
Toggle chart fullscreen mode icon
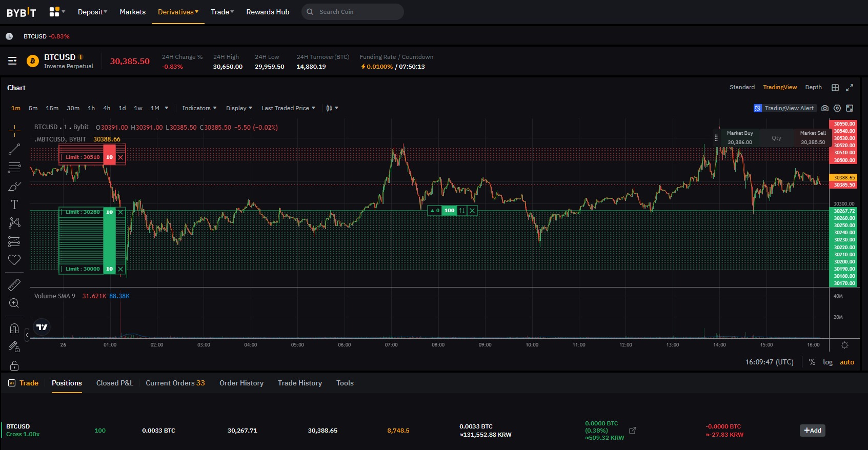tap(850, 108)
